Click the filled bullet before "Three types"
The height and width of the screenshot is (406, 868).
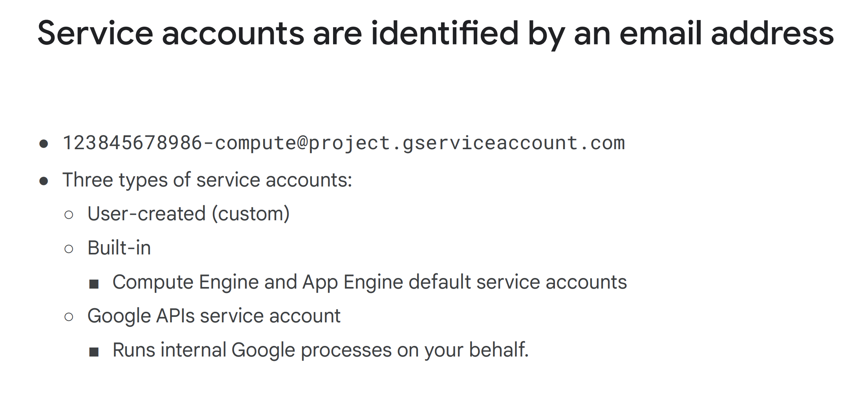tap(44, 181)
